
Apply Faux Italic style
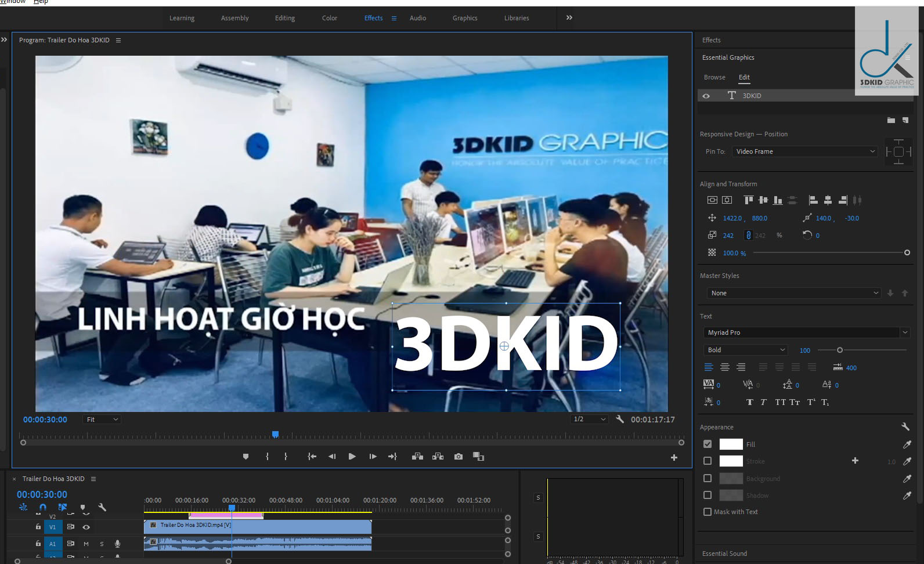[763, 402]
